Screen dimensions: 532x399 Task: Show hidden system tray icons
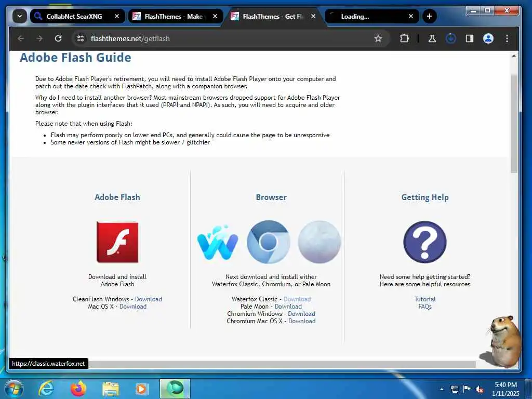442,389
